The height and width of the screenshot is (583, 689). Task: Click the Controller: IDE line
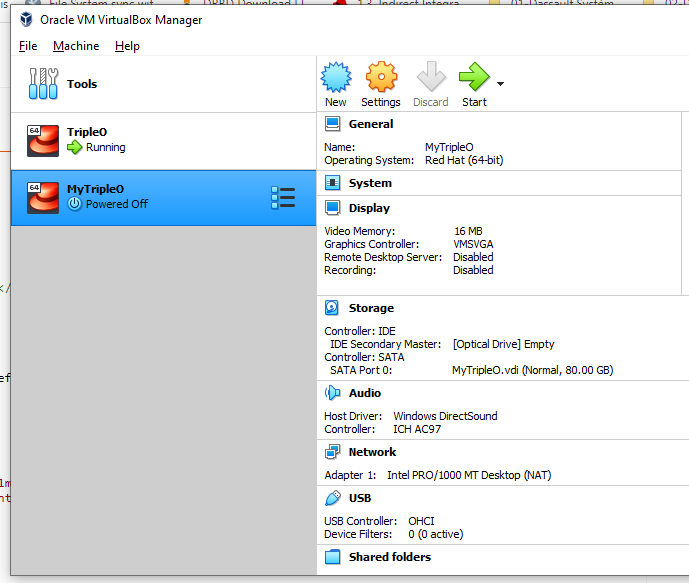(x=360, y=331)
